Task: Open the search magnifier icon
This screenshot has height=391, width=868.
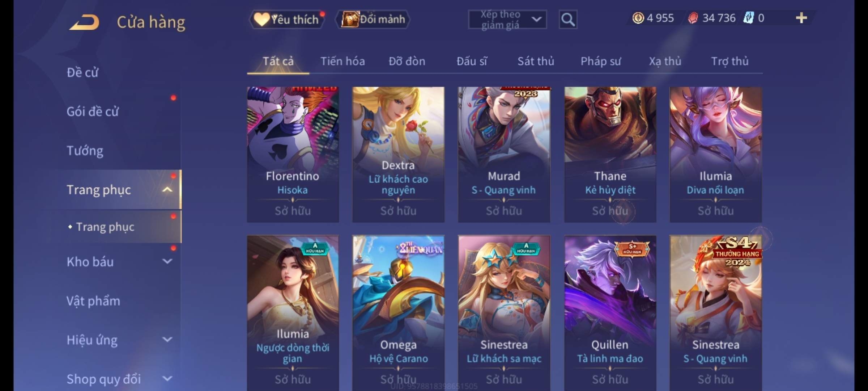Action: pos(568,19)
